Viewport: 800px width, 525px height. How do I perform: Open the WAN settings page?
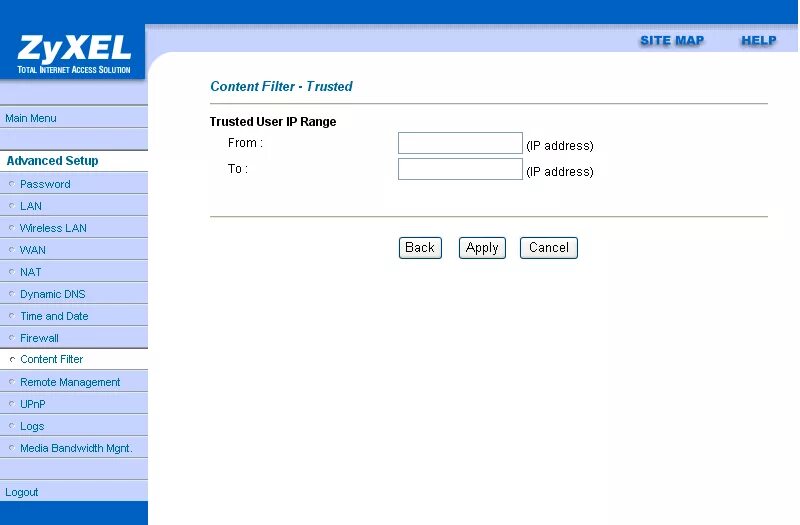point(33,250)
